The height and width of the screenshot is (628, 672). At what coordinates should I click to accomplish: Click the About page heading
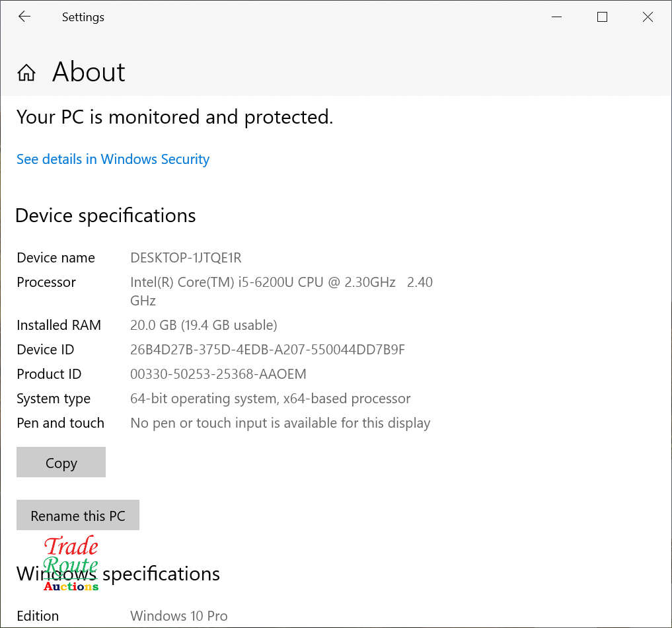[89, 72]
